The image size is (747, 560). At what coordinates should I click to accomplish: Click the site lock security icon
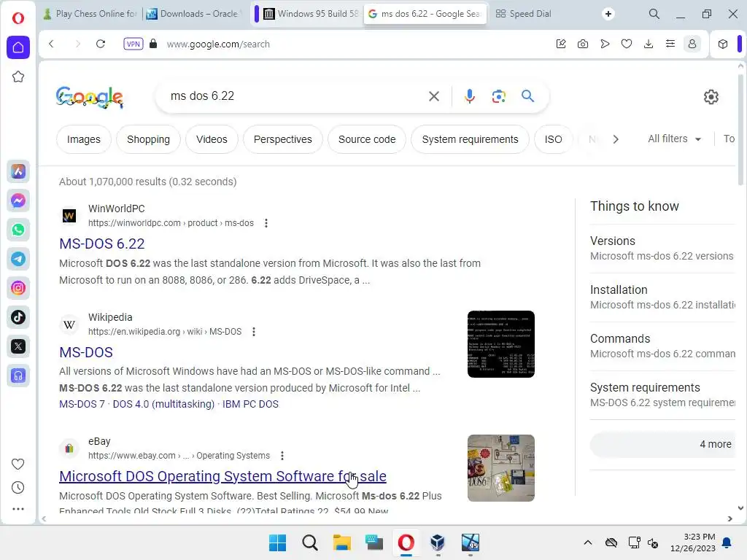click(x=153, y=44)
